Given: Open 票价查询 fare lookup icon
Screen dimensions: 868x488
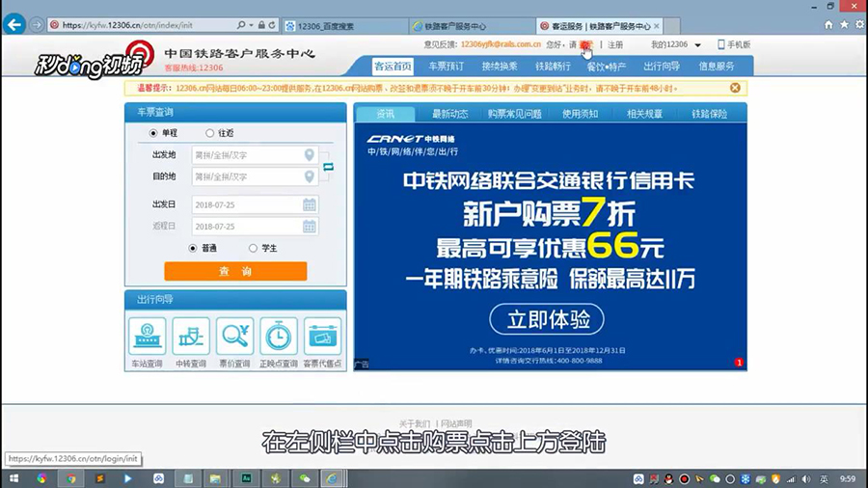Looking at the screenshot, I should [x=234, y=336].
